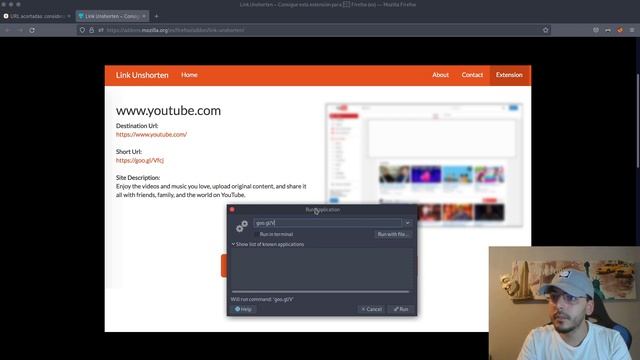Switch to the URL acortadas tab

pos(37,16)
